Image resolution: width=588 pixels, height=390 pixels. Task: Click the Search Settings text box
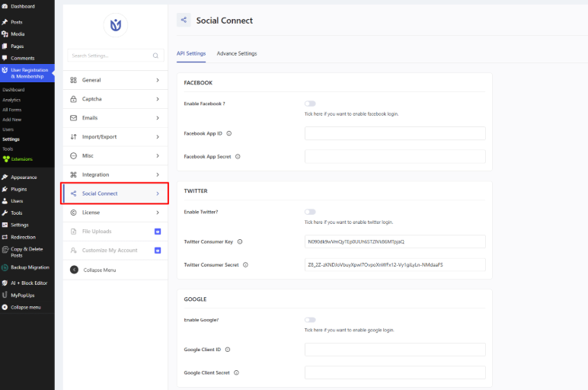click(110, 56)
